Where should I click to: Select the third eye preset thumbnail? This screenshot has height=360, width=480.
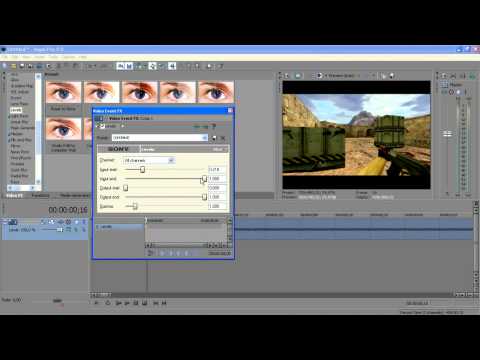click(x=139, y=92)
